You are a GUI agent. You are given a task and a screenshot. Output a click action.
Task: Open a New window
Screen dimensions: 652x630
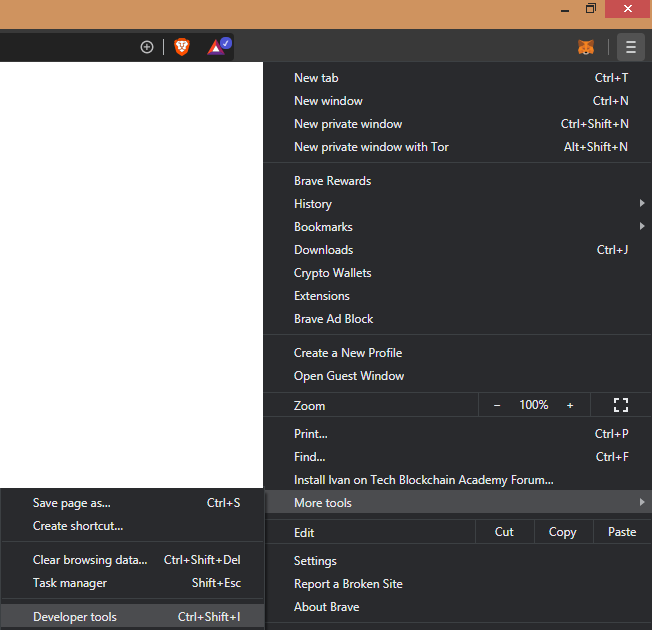pyautogui.click(x=457, y=101)
